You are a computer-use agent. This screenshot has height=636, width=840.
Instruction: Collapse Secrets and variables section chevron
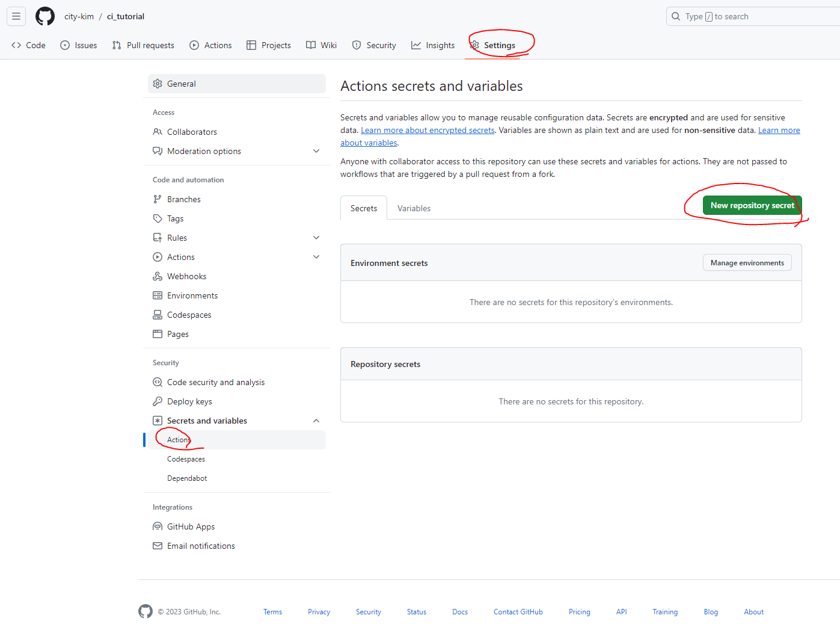pos(316,421)
